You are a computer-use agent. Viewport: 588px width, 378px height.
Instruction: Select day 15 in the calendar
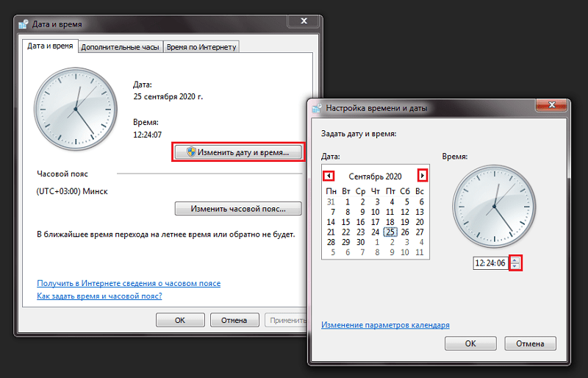point(345,222)
